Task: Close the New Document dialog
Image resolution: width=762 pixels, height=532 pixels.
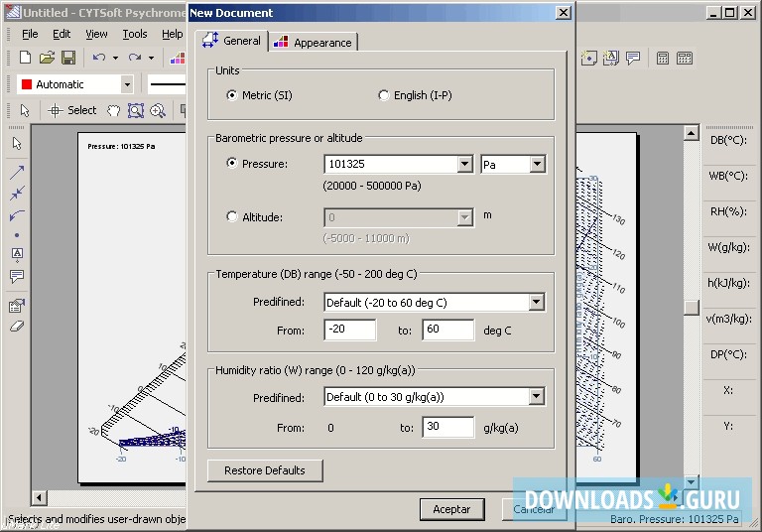Action: pyautogui.click(x=564, y=13)
